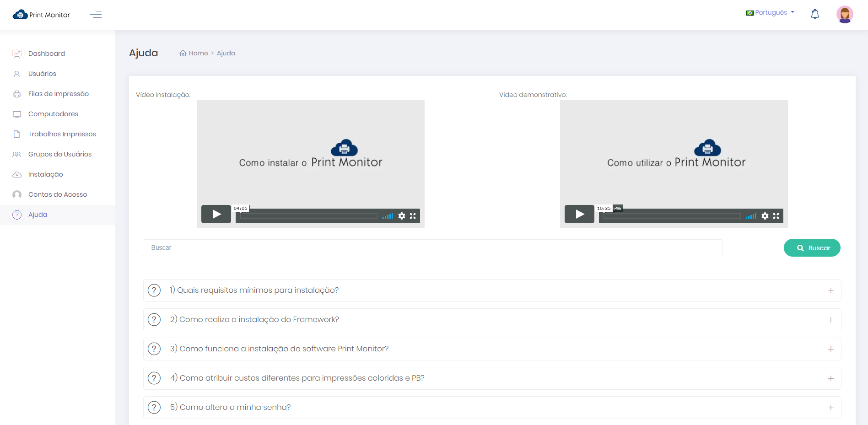
Task: Click the Dashboard chart icon
Action: (x=17, y=54)
